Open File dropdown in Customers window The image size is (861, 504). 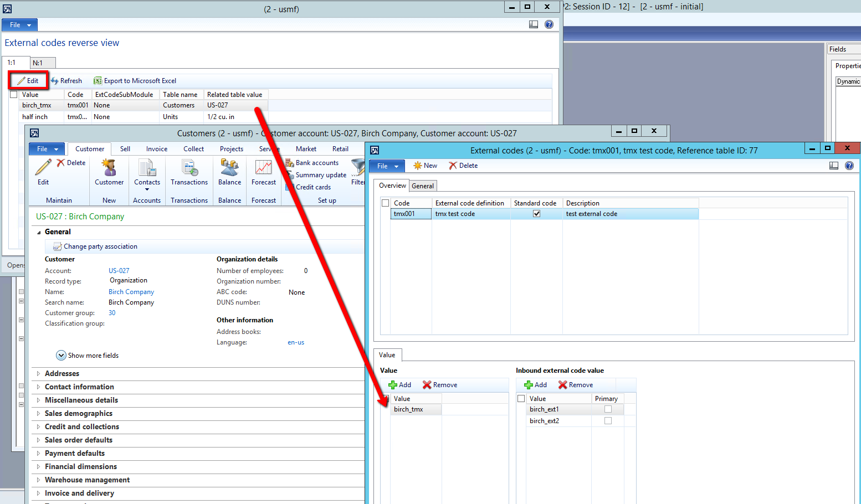click(x=47, y=149)
